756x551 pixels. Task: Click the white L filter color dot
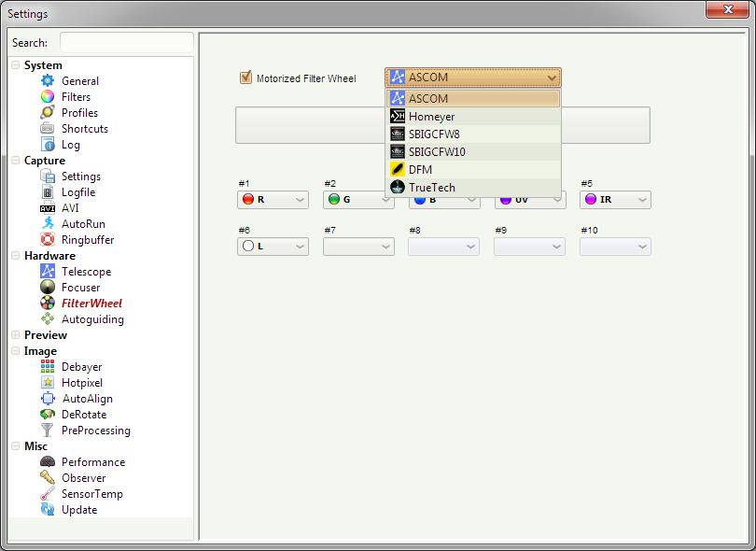point(248,246)
